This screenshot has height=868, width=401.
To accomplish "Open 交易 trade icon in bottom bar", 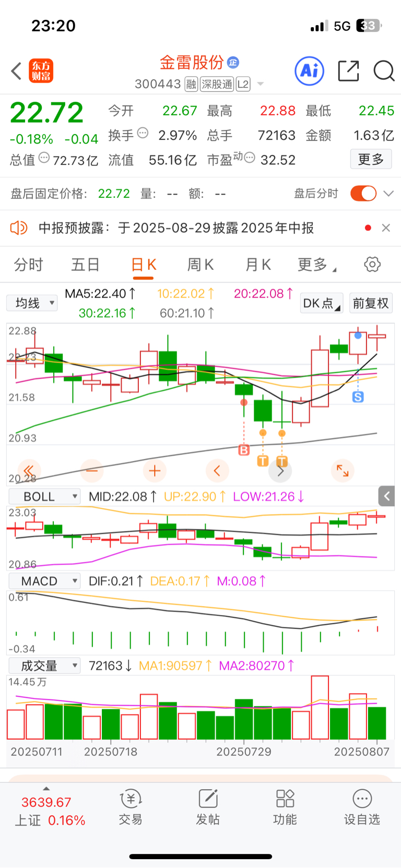I will pos(131,807).
